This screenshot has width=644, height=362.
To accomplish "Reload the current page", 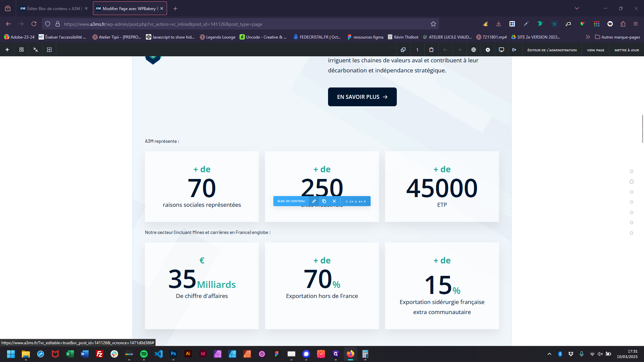I will click(x=34, y=24).
